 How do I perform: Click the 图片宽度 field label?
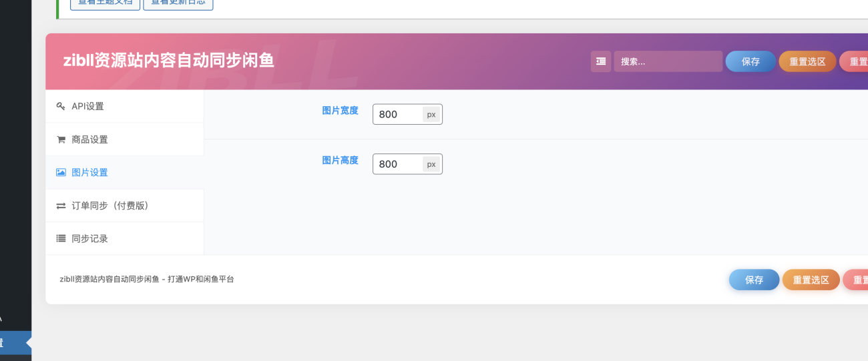[x=341, y=111]
